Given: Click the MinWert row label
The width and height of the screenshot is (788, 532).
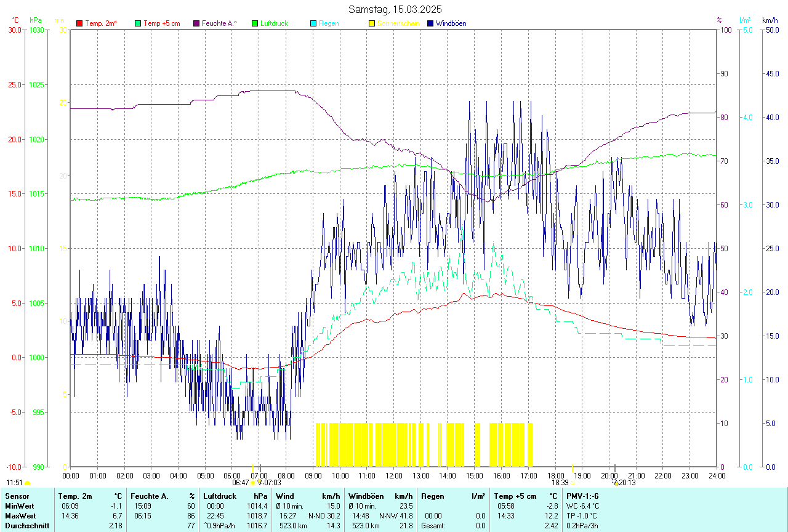Looking at the screenshot, I should point(20,506).
